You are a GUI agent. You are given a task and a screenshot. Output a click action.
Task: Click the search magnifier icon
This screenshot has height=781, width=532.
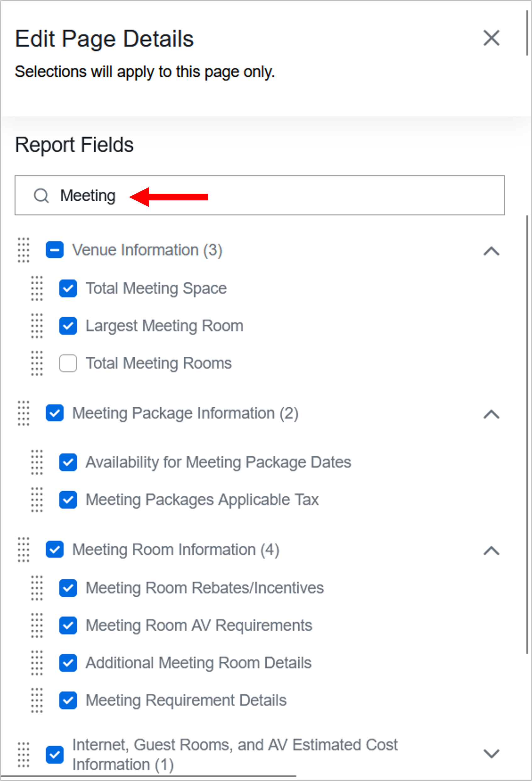42,195
